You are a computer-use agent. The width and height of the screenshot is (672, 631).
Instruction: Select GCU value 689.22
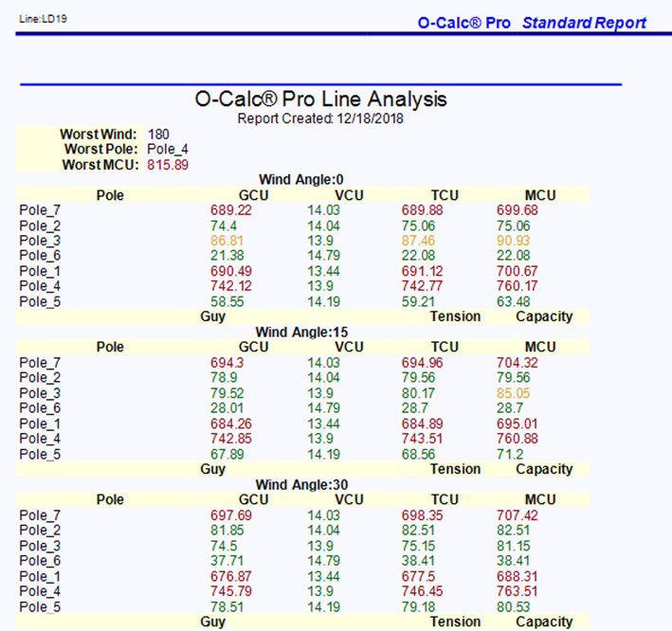pos(230,210)
